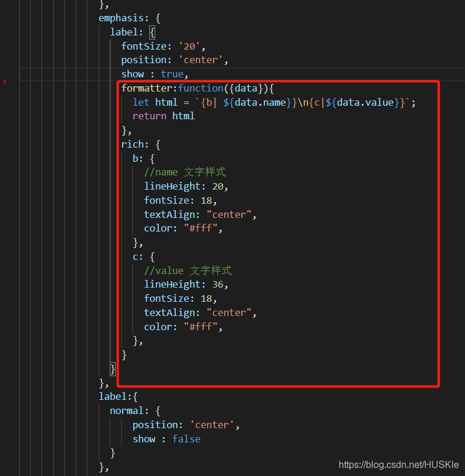Click 'fontSize: 18,' under c block

point(180,299)
